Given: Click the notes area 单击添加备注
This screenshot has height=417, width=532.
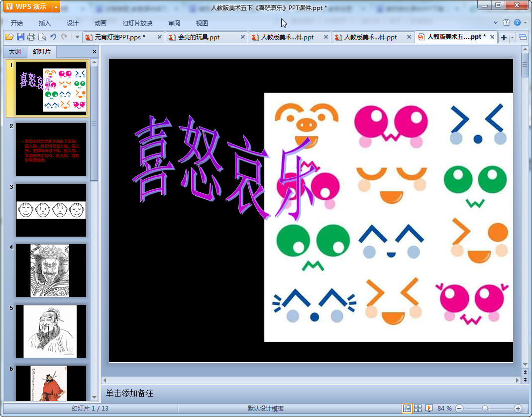Looking at the screenshot, I should click(129, 393).
